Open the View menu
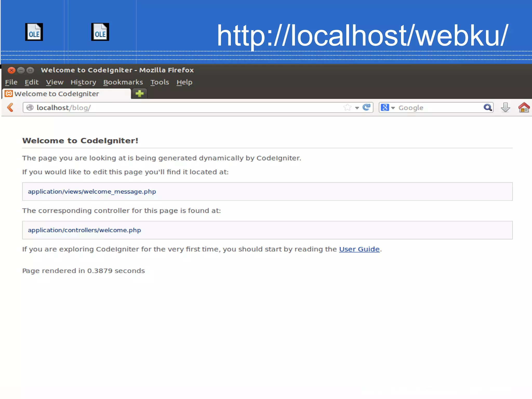 [x=55, y=82]
